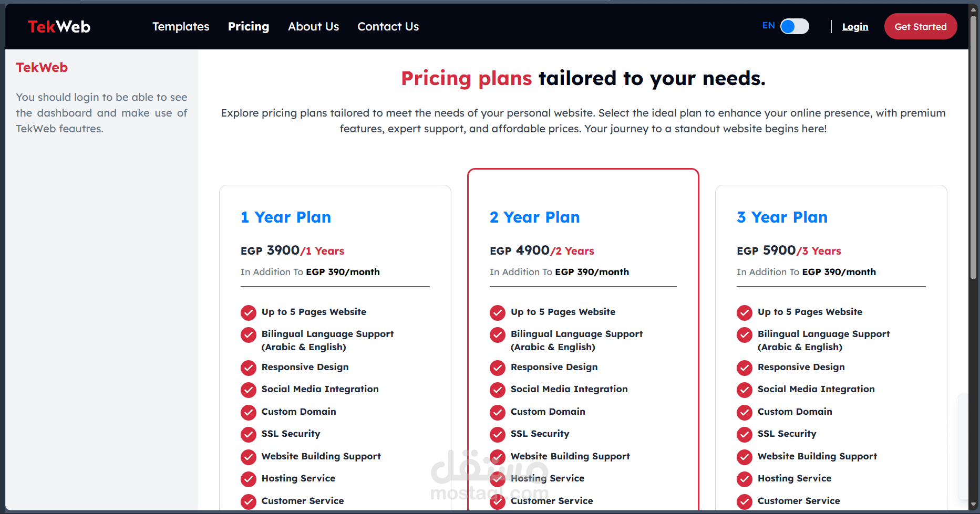This screenshot has width=980, height=514.
Task: Toggle the EN language switch
Action: click(x=795, y=26)
